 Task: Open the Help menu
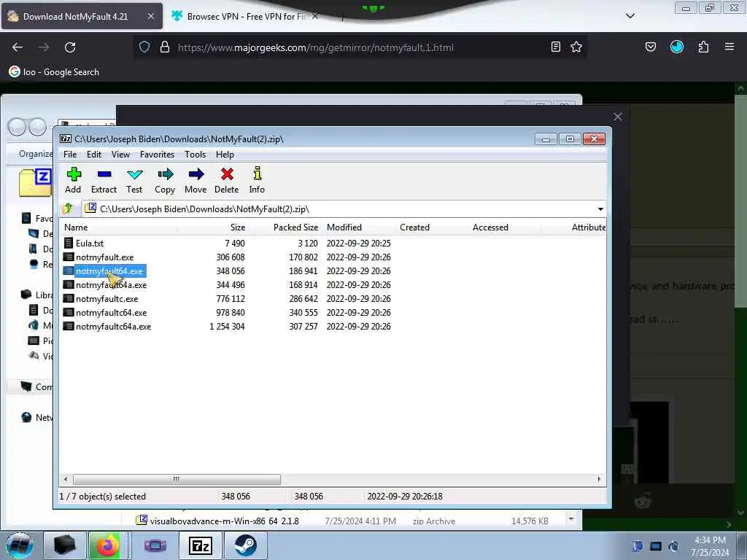pyautogui.click(x=225, y=155)
